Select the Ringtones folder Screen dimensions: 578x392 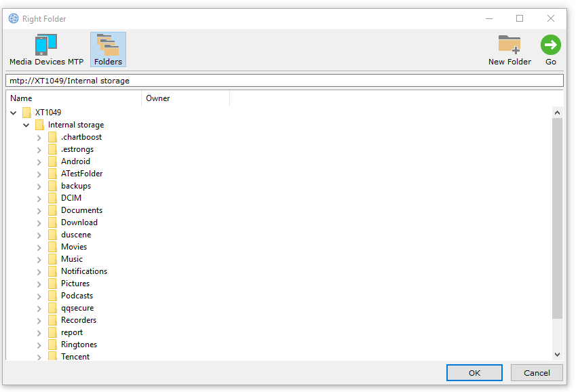tap(79, 345)
